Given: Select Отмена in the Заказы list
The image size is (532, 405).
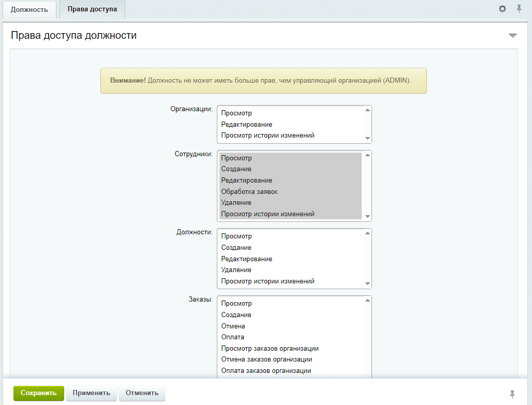Looking at the screenshot, I should [x=290, y=326].
